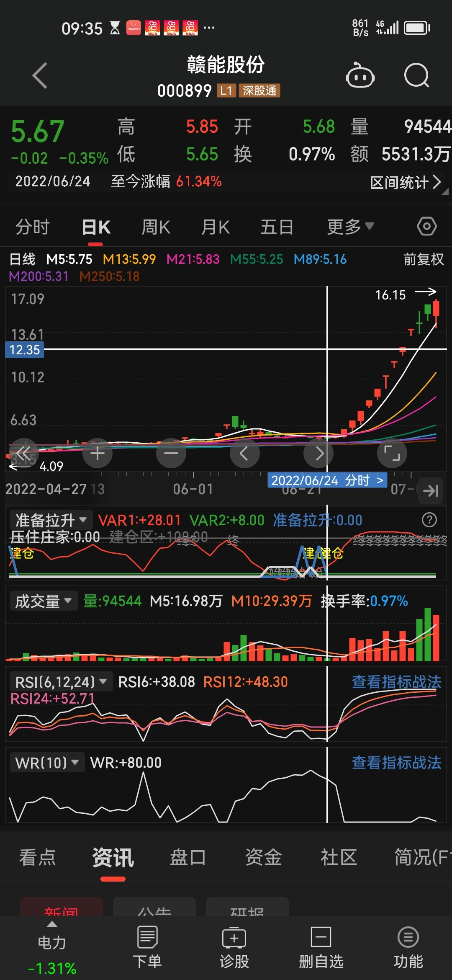The width and height of the screenshot is (452, 980).
Task: Tap the back arrow icon
Action: (40, 76)
